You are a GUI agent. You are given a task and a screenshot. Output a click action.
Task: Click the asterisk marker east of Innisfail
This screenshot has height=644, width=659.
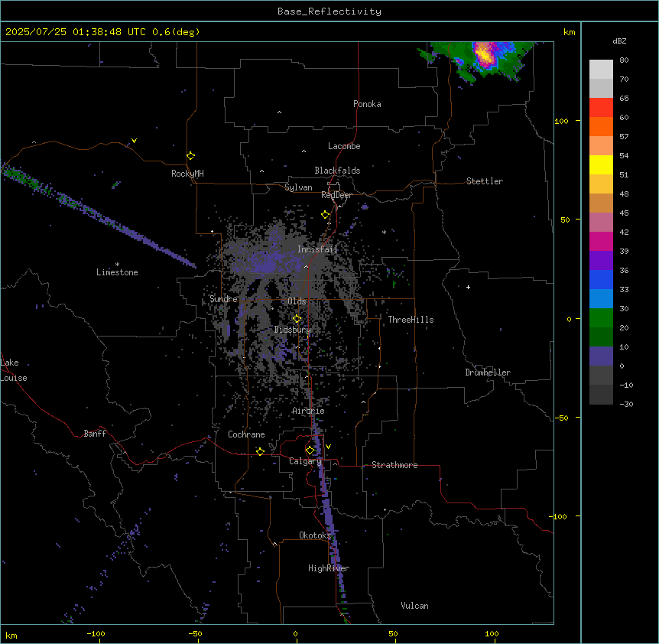[384, 232]
